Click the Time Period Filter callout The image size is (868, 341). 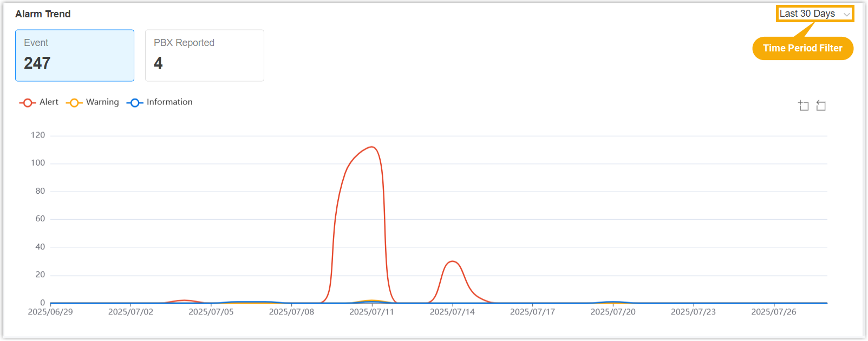coord(802,48)
